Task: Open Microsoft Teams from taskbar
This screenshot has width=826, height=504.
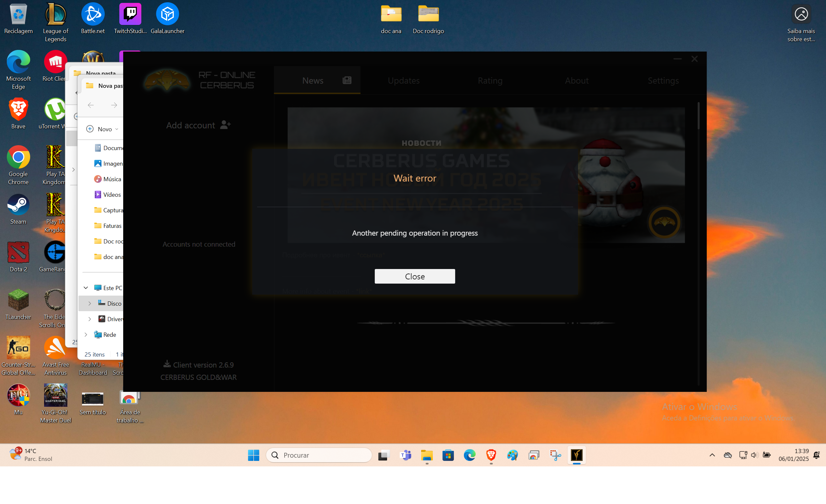Action: coord(405,455)
